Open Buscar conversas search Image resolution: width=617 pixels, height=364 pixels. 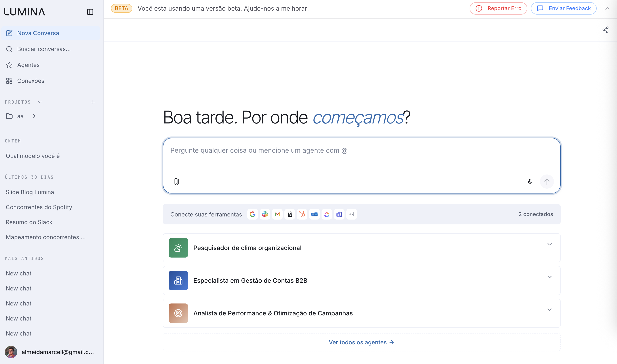coord(51,49)
